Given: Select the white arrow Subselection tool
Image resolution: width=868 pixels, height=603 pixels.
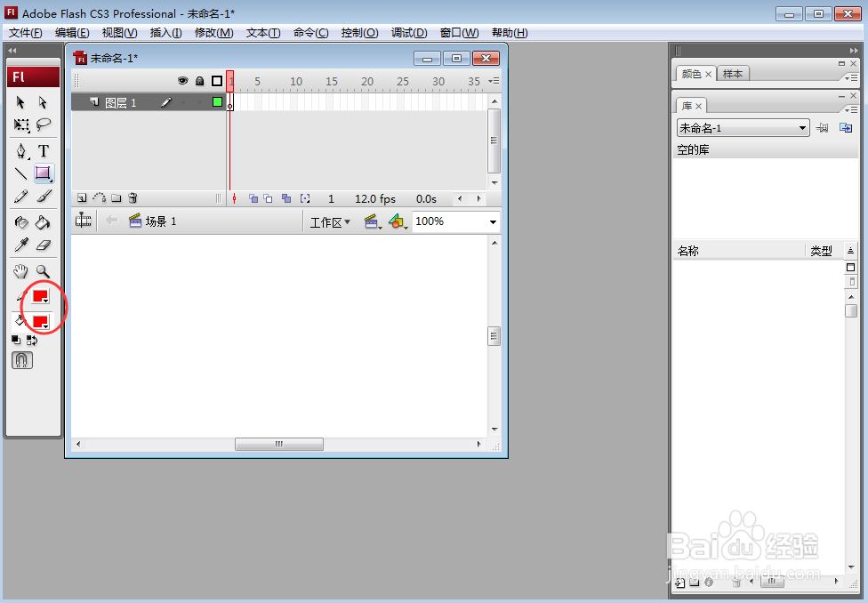Looking at the screenshot, I should (x=43, y=102).
